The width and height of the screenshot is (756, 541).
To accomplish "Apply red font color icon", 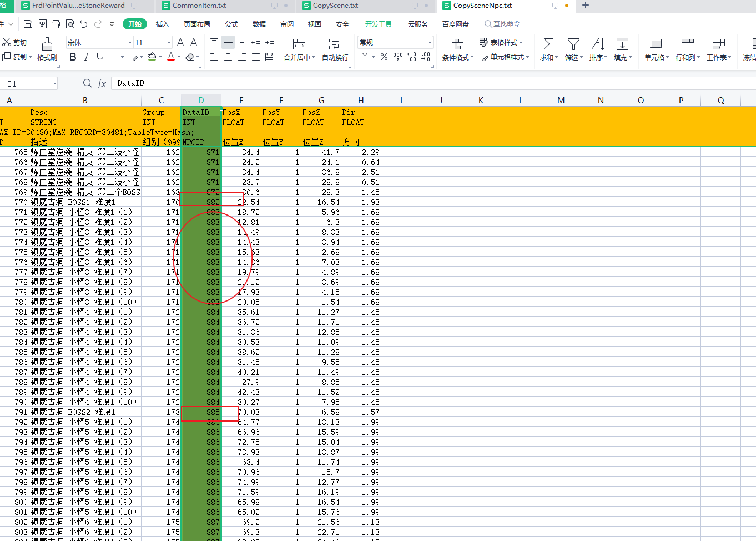I will (171, 57).
